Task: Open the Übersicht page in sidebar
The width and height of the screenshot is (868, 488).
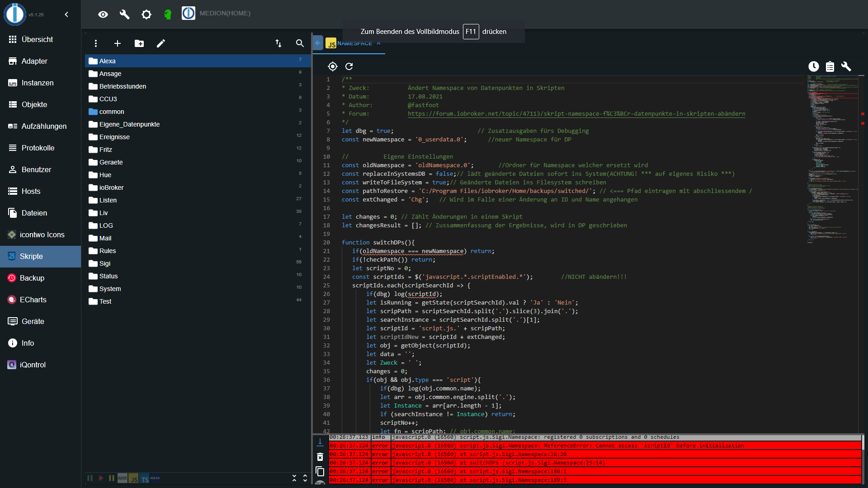Action: [41, 39]
